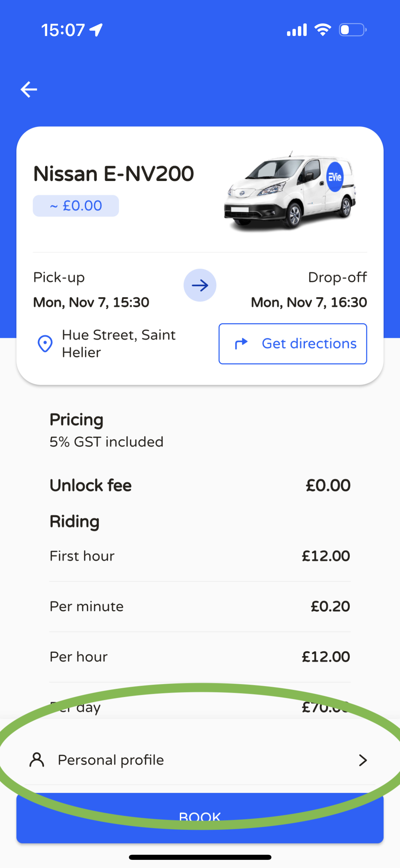Tap the Nissan E-NV200 van image
The image size is (400, 868).
[x=290, y=191]
